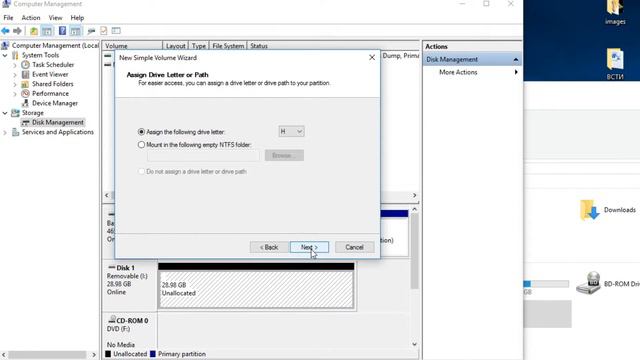The image size is (640, 360).
Task: Click the Forward arrow in toolbar
Action: [x=17, y=31]
